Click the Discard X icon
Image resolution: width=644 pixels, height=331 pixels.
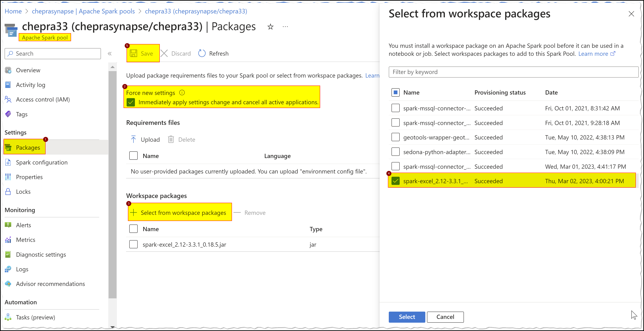(164, 53)
